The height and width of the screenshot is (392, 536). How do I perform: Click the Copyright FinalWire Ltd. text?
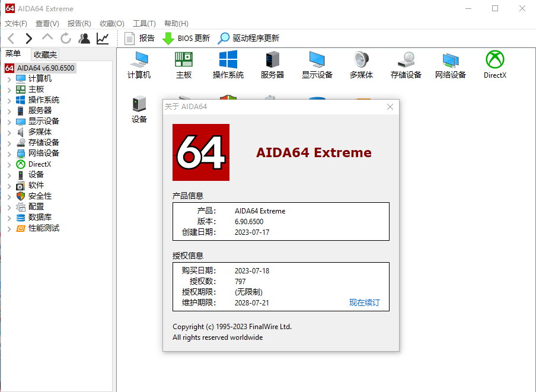pyautogui.click(x=232, y=327)
